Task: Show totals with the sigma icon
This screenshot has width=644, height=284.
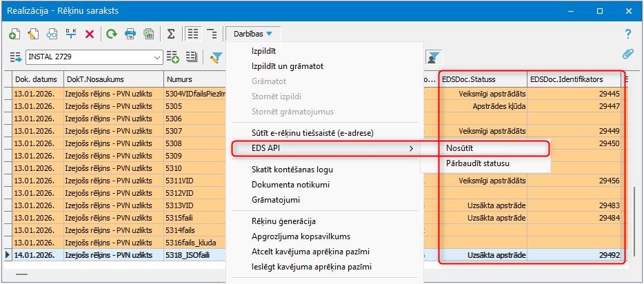Action: [170, 34]
